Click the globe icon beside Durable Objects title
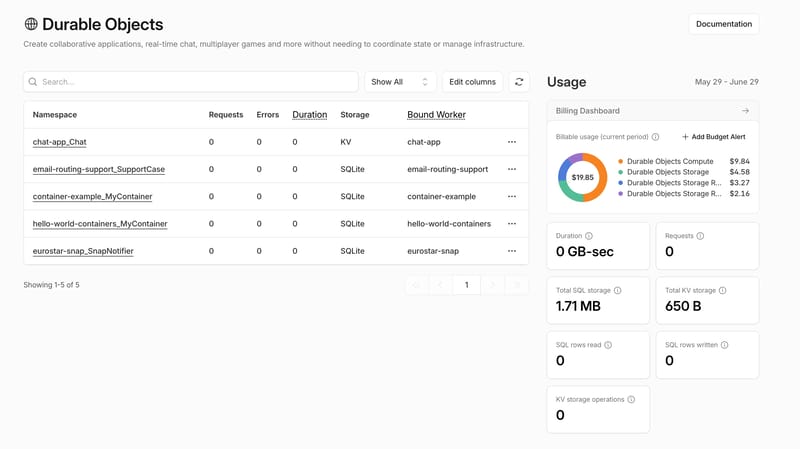800x449 pixels. point(31,24)
